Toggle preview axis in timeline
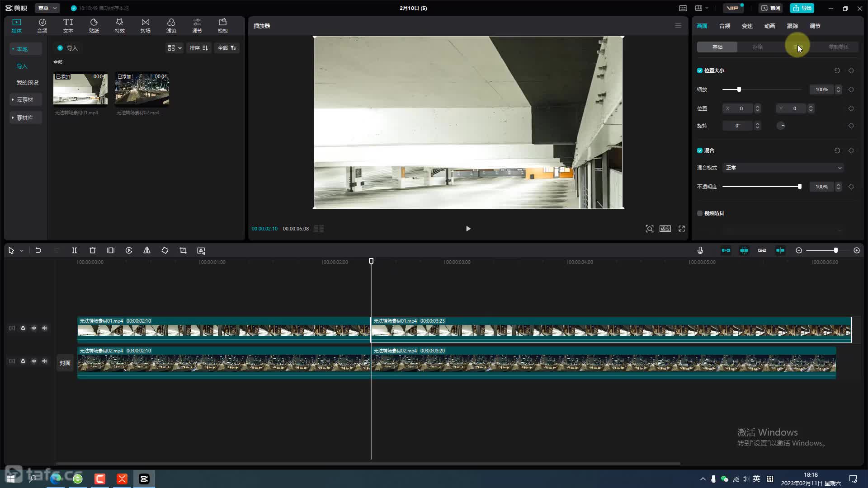This screenshot has height=488, width=868. (x=780, y=250)
